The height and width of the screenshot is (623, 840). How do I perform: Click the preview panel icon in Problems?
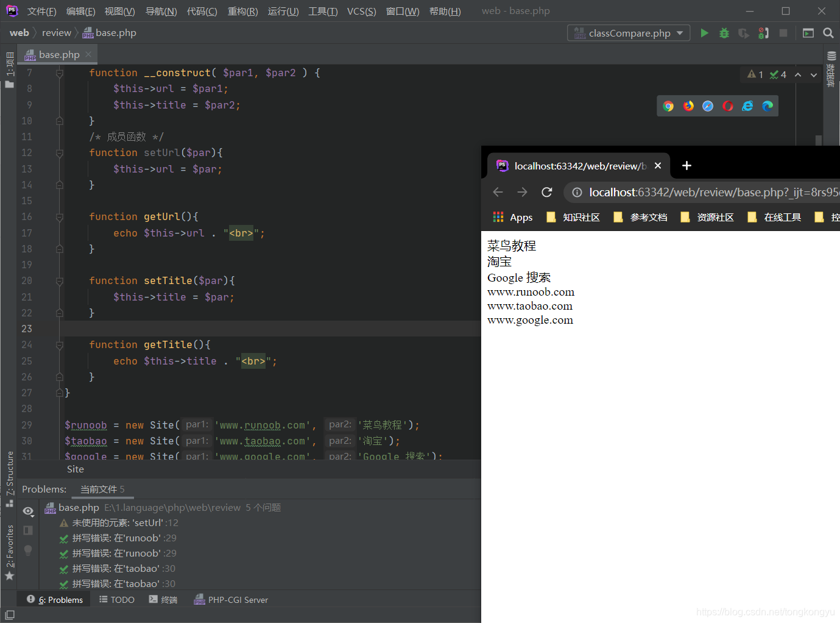pos(28,530)
